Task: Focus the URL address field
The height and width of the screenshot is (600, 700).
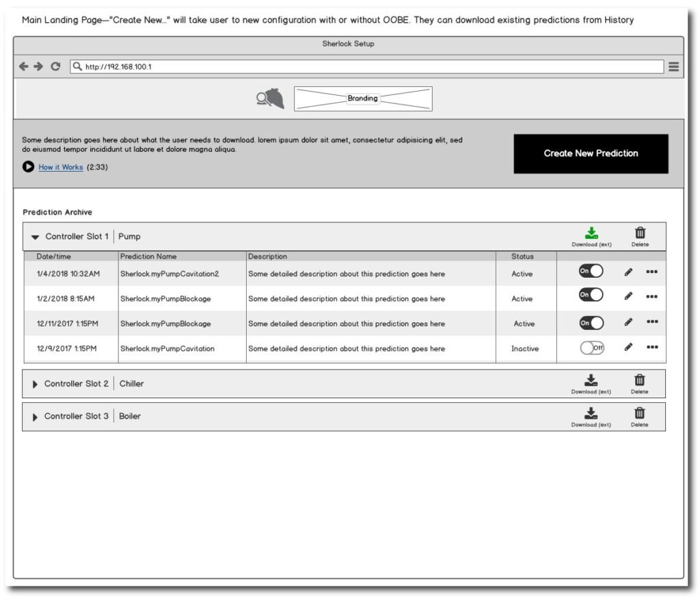Action: [x=366, y=66]
